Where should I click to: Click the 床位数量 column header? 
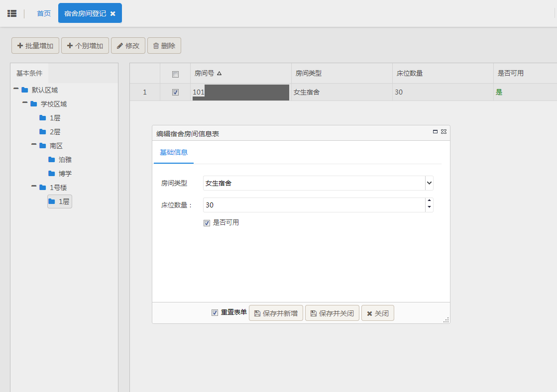coord(443,73)
